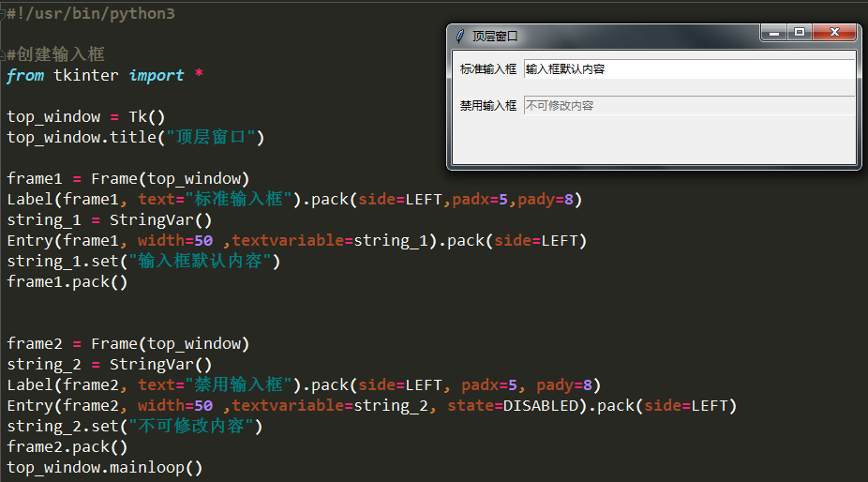Screen dimensions: 868x482
Task: Click the top_window.title code line
Action: click(x=136, y=137)
